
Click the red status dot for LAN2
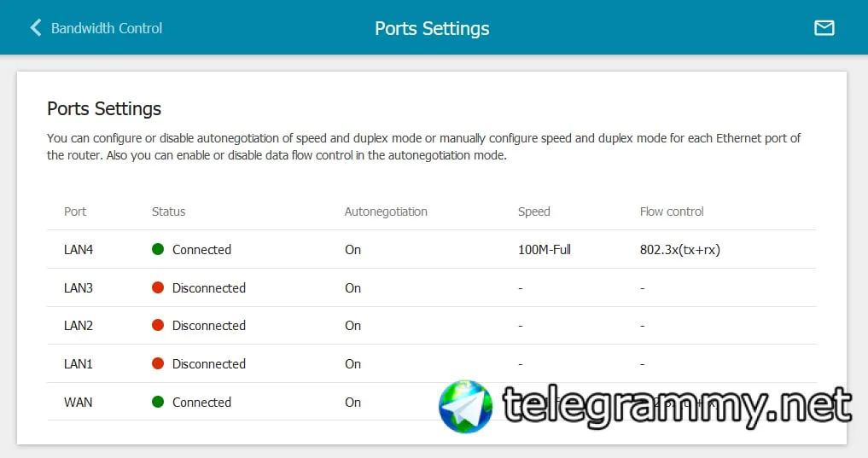(158, 325)
